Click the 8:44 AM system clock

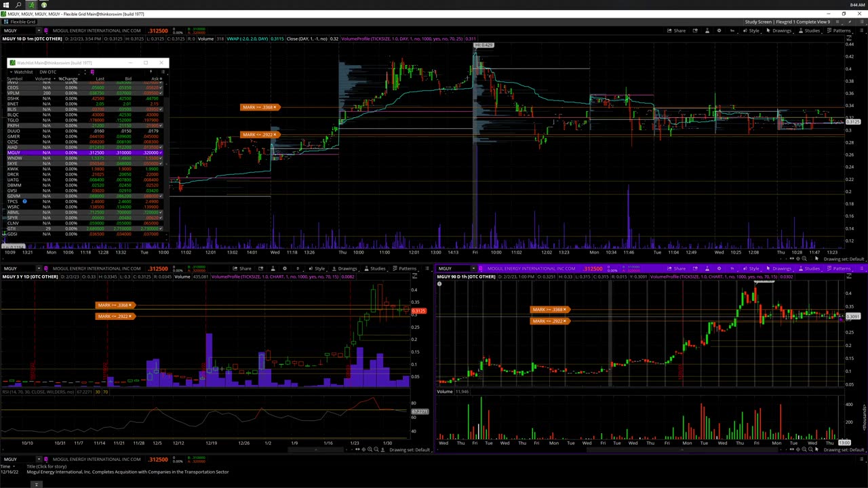(856, 5)
